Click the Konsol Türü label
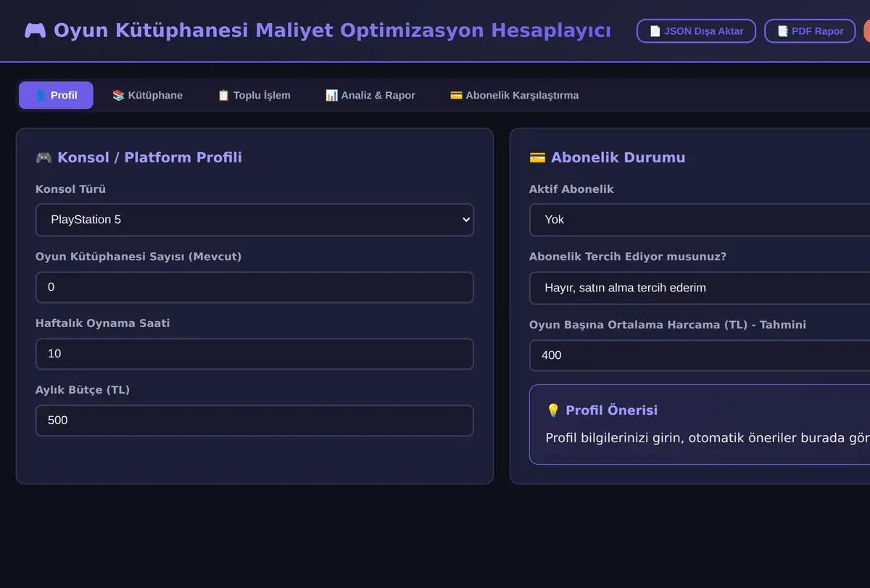The width and height of the screenshot is (870, 588). click(x=70, y=189)
